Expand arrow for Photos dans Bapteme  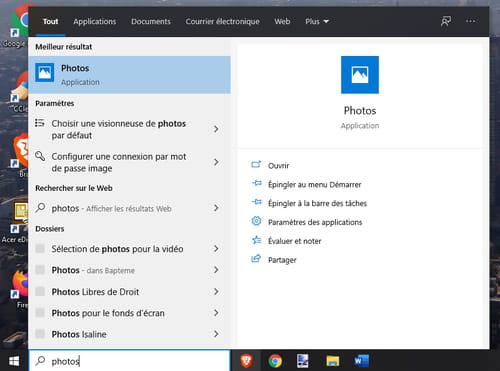pos(216,270)
